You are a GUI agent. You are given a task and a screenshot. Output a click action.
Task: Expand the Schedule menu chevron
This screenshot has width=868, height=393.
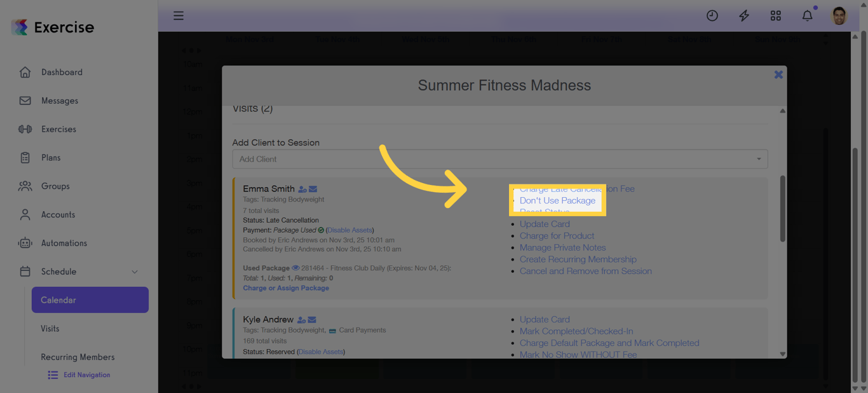(x=135, y=272)
